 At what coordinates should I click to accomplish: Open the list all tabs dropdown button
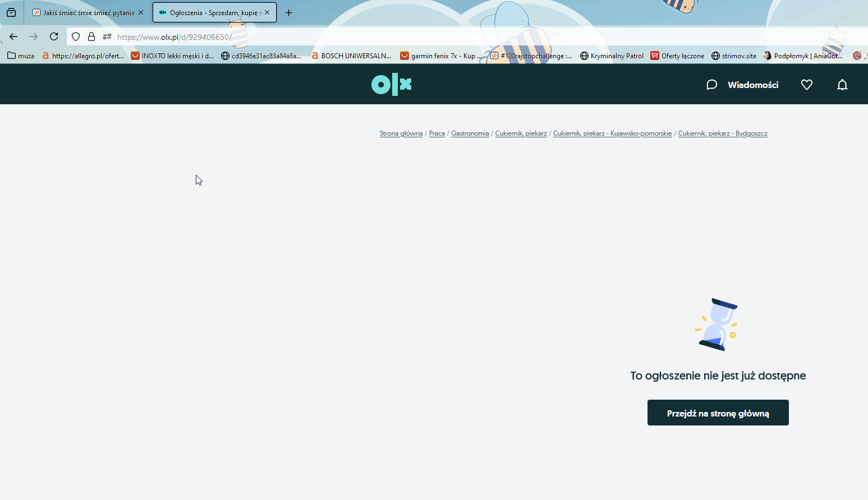pos(11,12)
